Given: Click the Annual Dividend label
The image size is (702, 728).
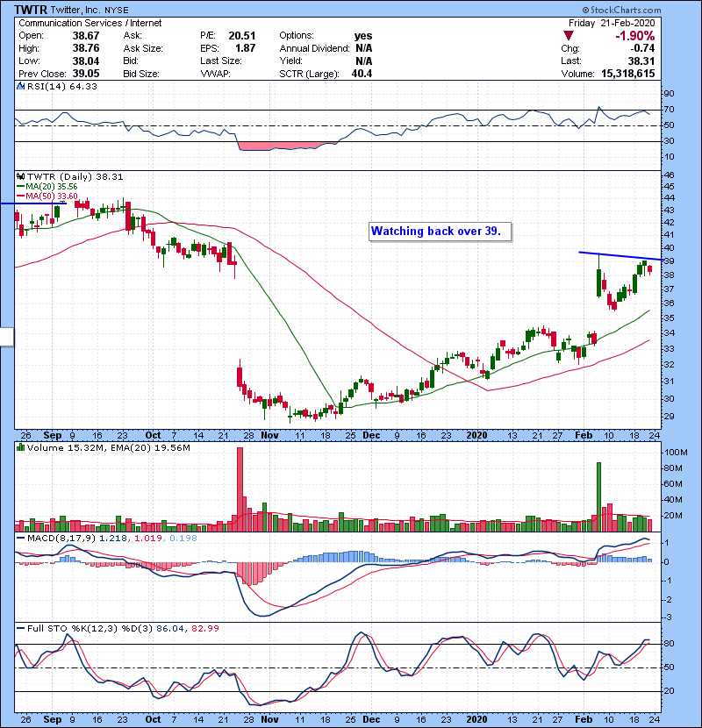Looking at the screenshot, I should [x=314, y=48].
